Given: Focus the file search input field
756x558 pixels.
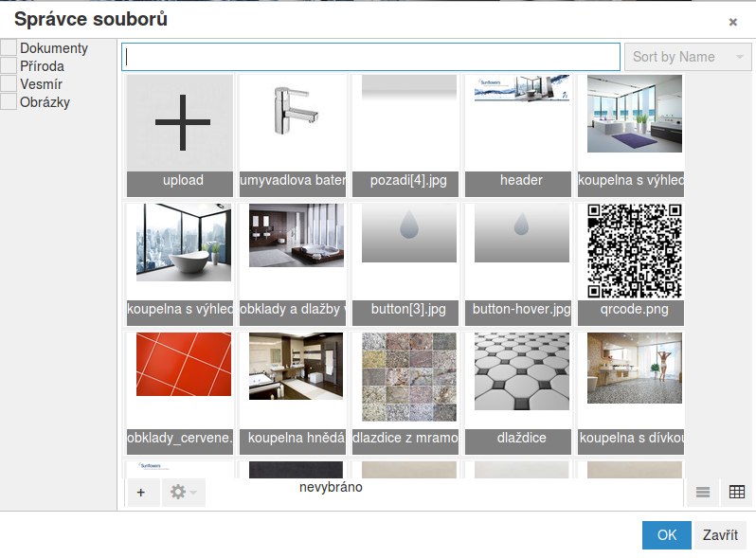Looking at the screenshot, I should point(370,57).
